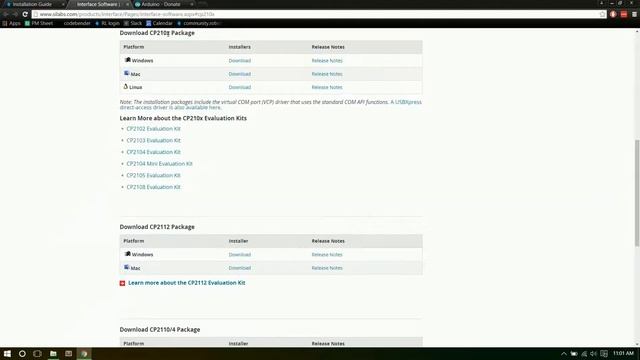The width and height of the screenshot is (640, 360).
Task: Click the browser forward arrow
Action: coord(15,14)
